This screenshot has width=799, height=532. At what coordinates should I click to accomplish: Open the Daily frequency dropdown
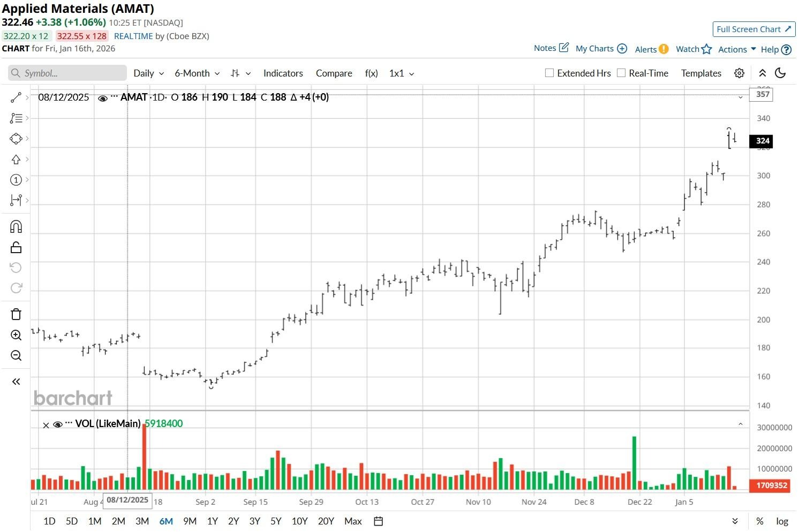(x=148, y=73)
